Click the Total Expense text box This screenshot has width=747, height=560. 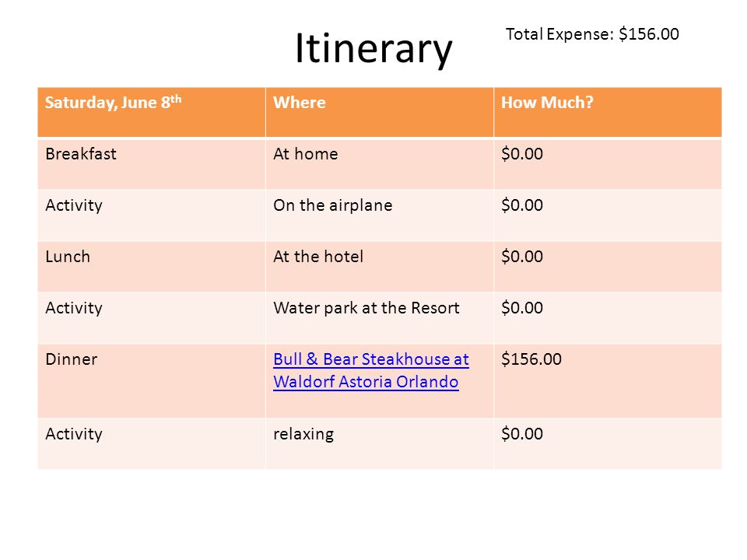pos(592,34)
